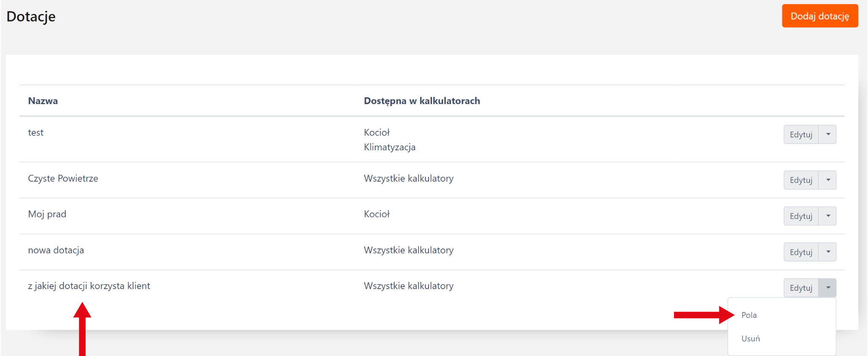Viewport: 868px width, 356px height.
Task: Click z jakiej dotacji korzysta klient text
Action: [89, 286]
